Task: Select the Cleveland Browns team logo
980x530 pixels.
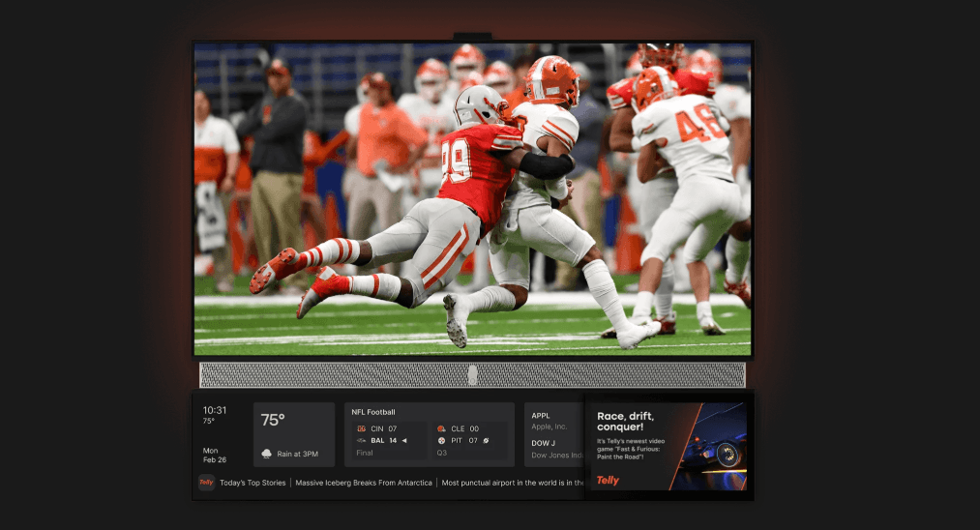Action: pyautogui.click(x=441, y=428)
